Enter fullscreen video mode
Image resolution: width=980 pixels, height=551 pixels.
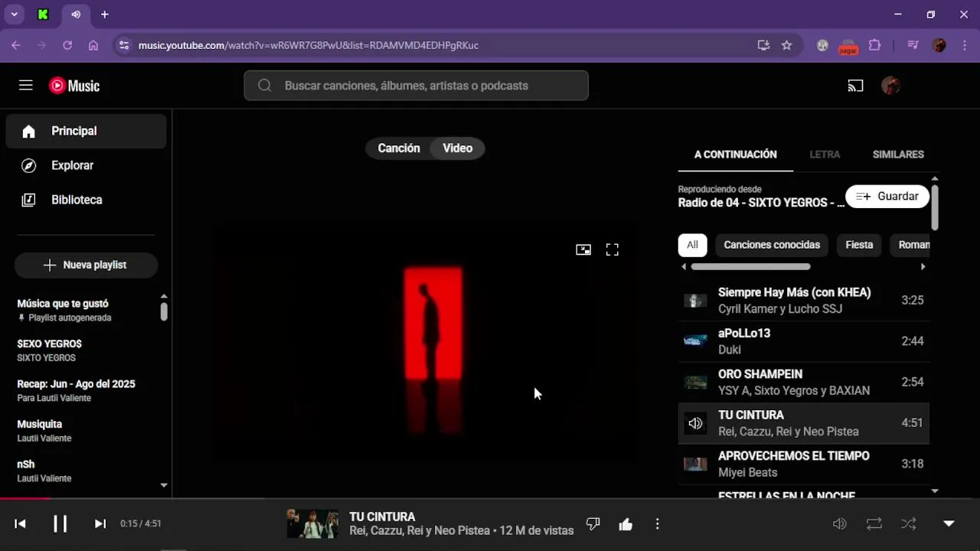coord(612,249)
